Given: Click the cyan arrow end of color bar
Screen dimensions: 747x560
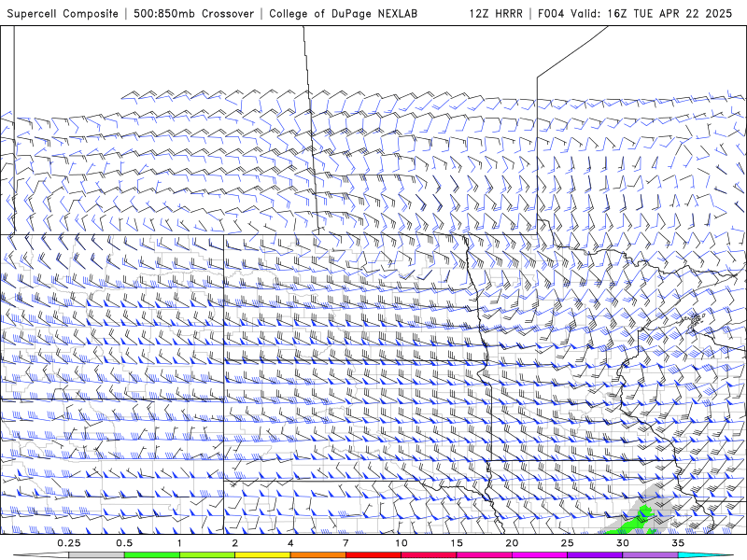Looking at the screenshot, I should (706, 555).
